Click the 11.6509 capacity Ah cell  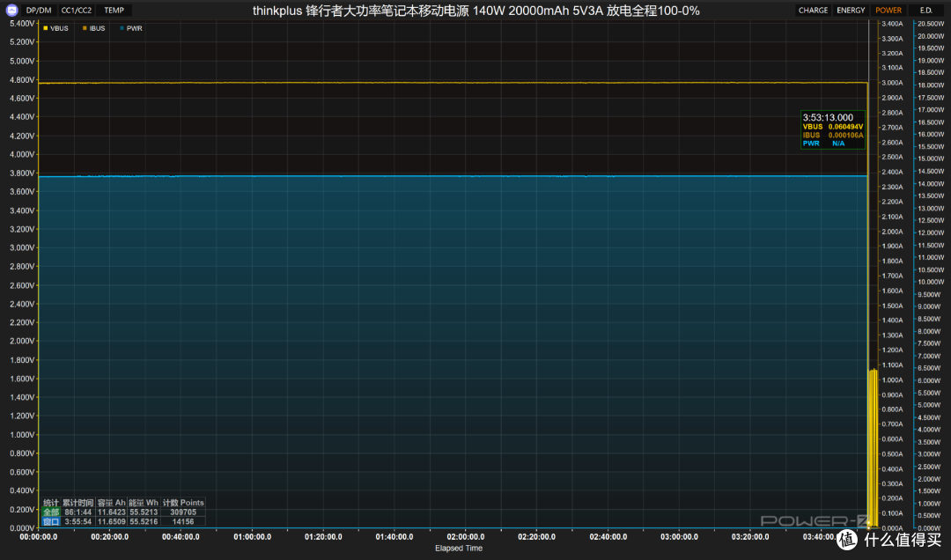[x=112, y=522]
